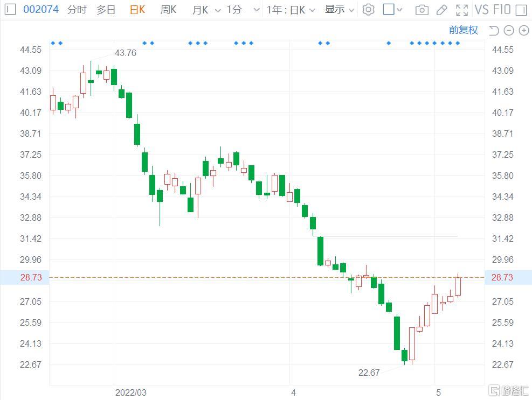This screenshot has width=532, height=400.
Task: Click the VS compare button
Action: 481,10
